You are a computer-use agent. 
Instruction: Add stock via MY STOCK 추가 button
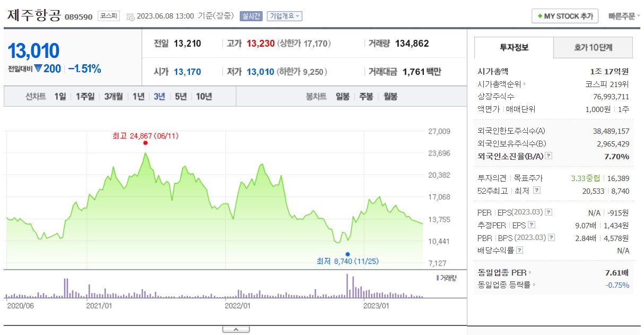tap(565, 16)
